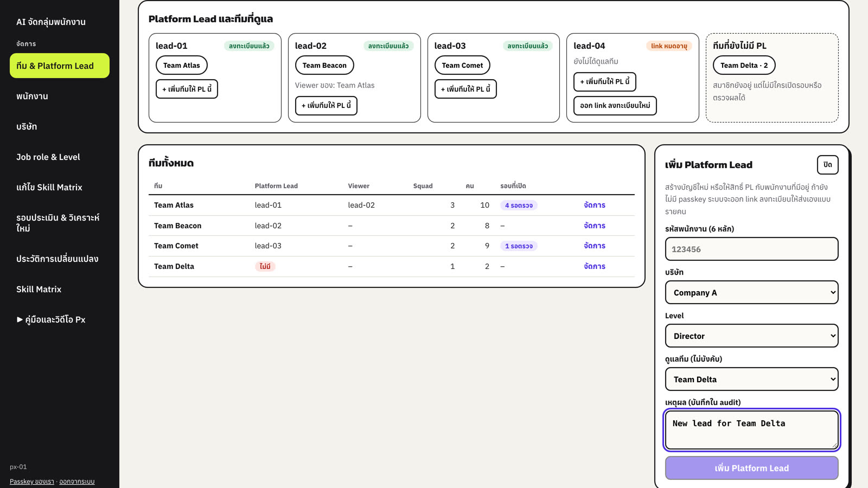Click lead-03 cell in Team Comet row
The image size is (868, 488).
(x=268, y=246)
